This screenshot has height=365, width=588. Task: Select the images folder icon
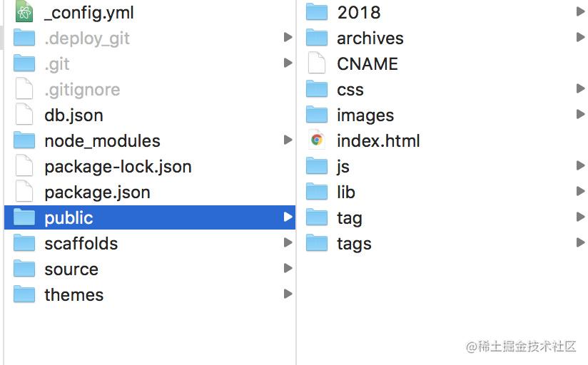click(x=317, y=114)
